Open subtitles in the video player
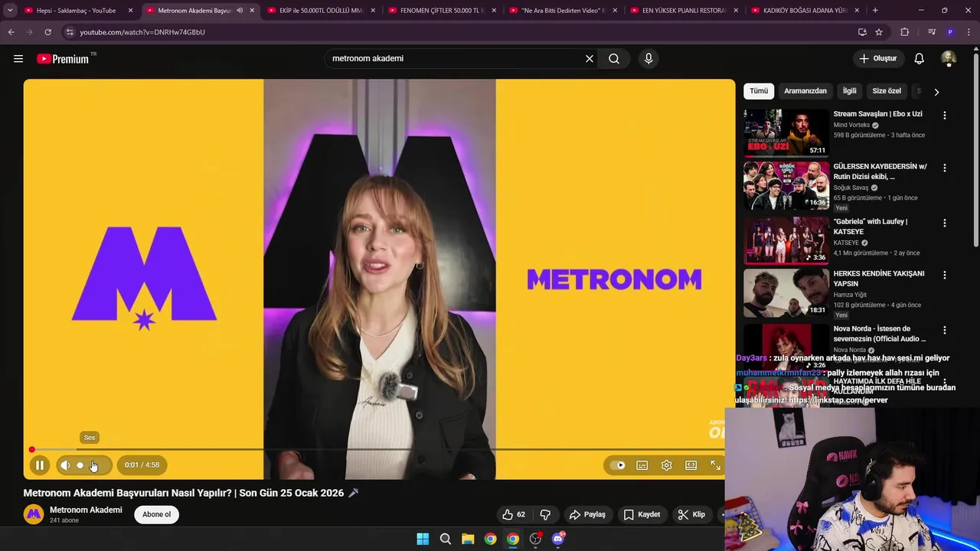This screenshot has height=551, width=980. tap(642, 465)
